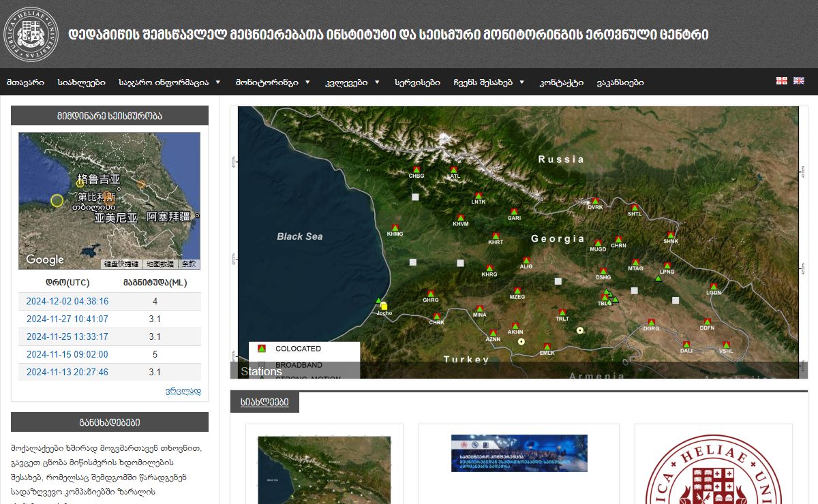Switch language using the Georgian flag
The image size is (818, 504).
782,81
